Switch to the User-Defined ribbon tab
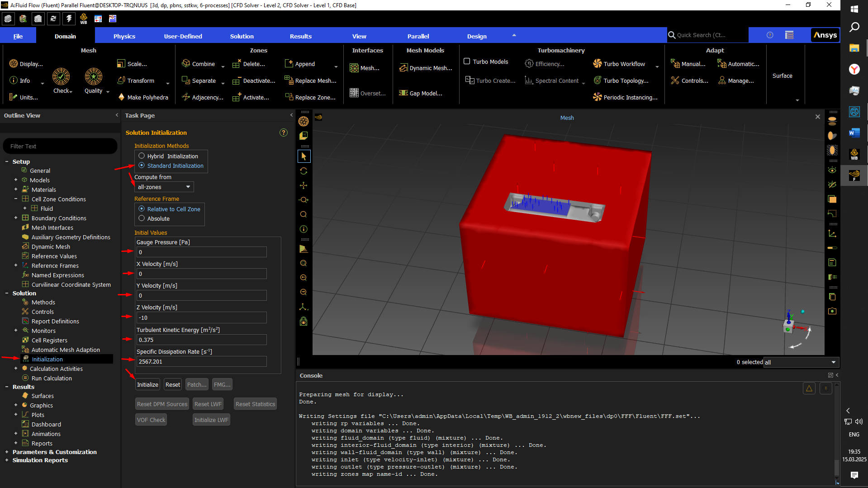This screenshot has width=868, height=488. coord(183,36)
